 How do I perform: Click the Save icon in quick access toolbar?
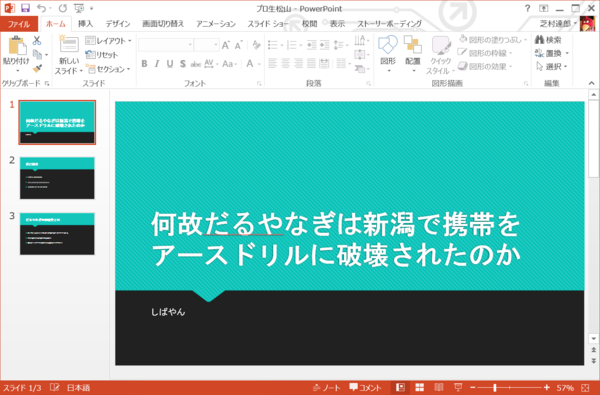click(25, 8)
